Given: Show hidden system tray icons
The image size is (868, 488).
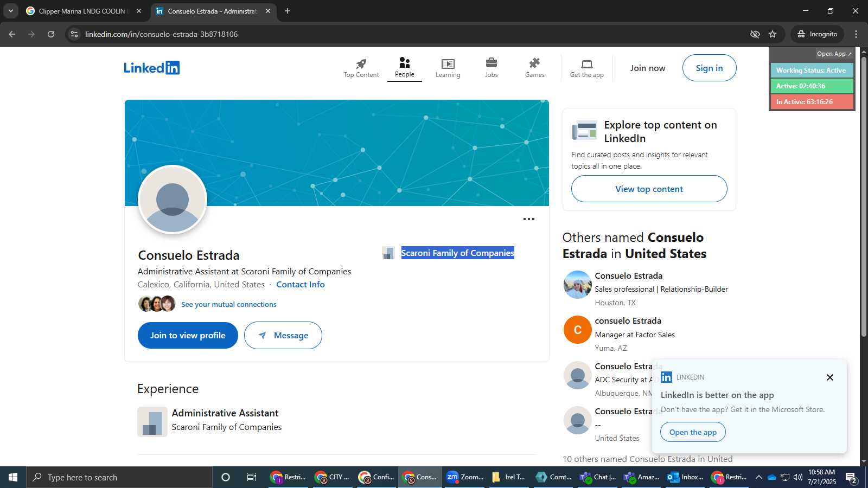Looking at the screenshot, I should pyautogui.click(x=759, y=477).
